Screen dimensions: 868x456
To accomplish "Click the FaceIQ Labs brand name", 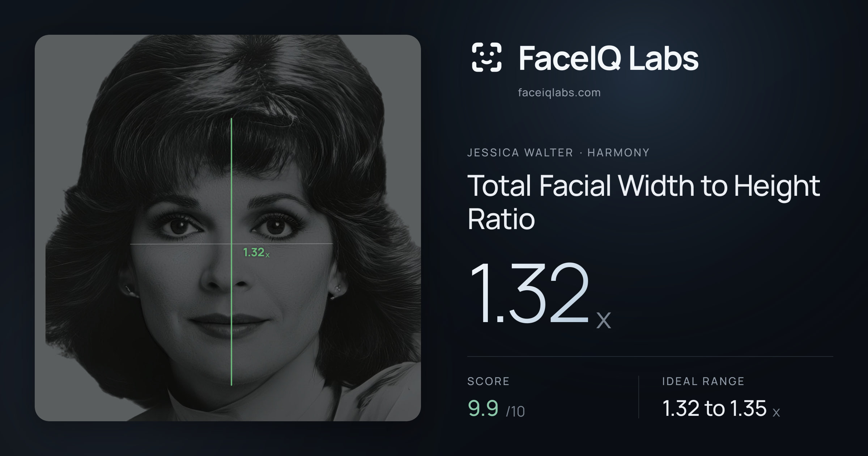I will [609, 58].
